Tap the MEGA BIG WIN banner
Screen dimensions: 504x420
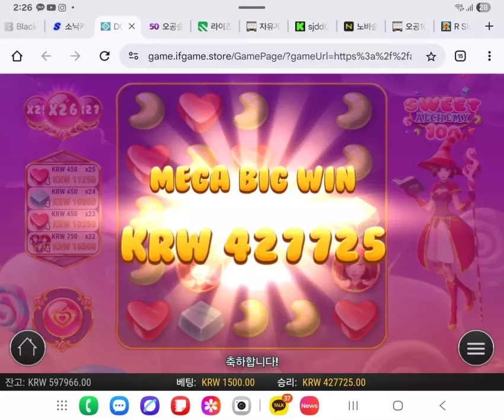(x=253, y=180)
